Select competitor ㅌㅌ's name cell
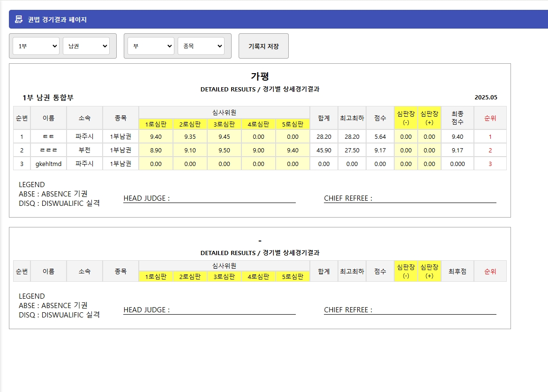This screenshot has width=548, height=392. (x=49, y=136)
